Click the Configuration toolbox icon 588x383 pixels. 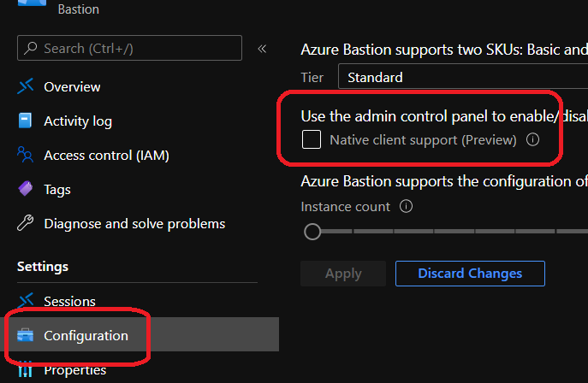tap(26, 335)
